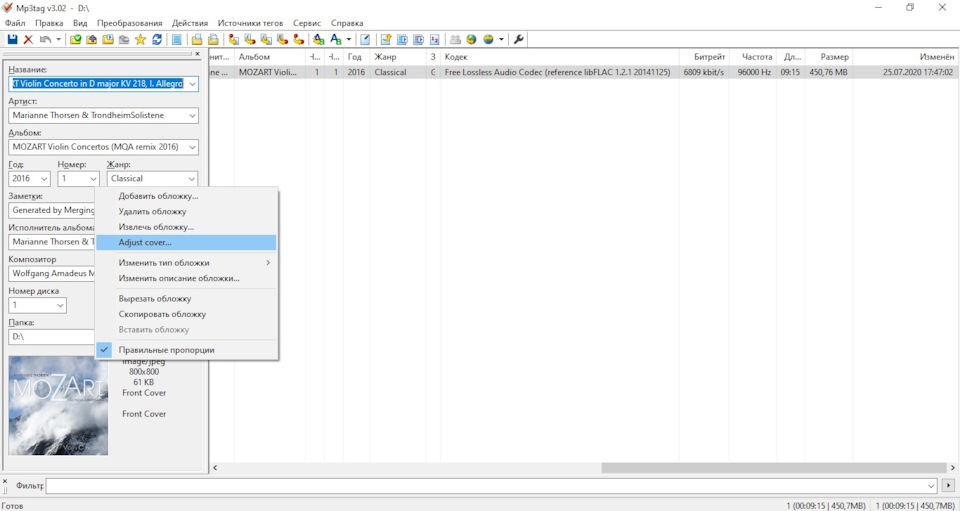Sort by the Размер column header
The image size is (960, 511).
[829, 57]
